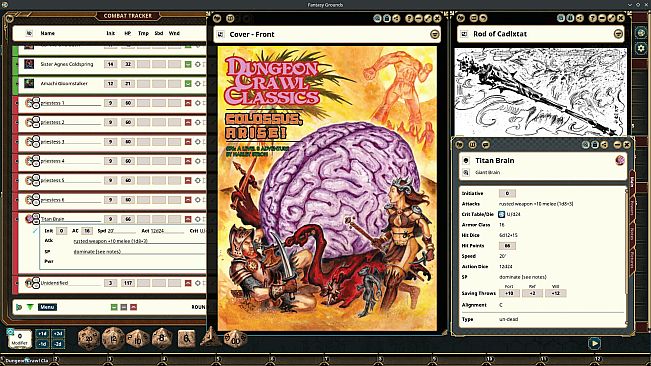Roll the d8 die
The width and height of the screenshot is (651, 366).
coord(162,339)
